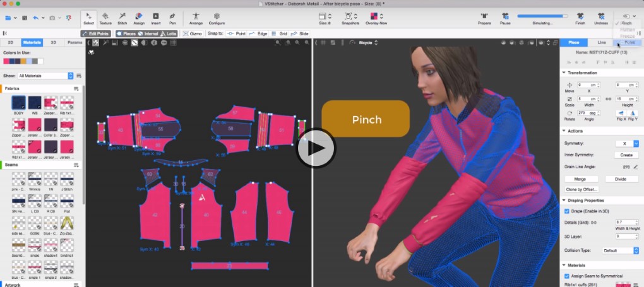The image size is (644, 287).
Task: Open the Arrange avatar tool
Action: point(196,18)
